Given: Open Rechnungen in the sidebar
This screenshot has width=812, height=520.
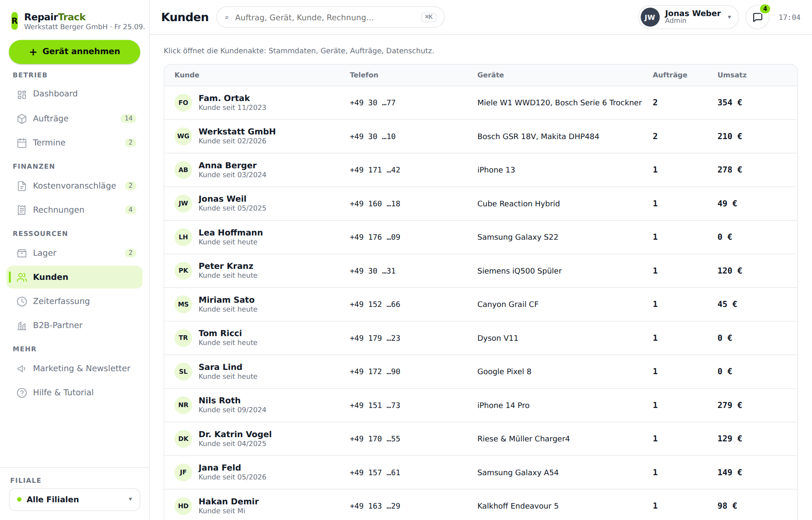Looking at the screenshot, I should pos(74,210).
